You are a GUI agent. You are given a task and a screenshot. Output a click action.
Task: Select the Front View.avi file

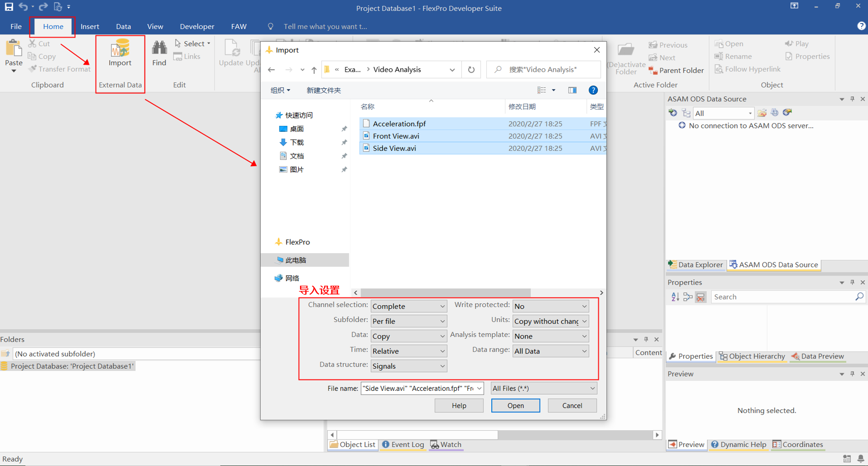tap(483, 136)
